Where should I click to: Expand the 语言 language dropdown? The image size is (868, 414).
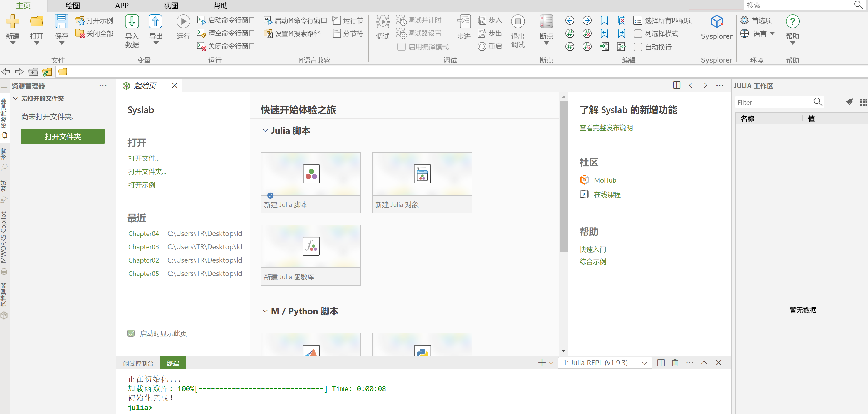(x=772, y=34)
